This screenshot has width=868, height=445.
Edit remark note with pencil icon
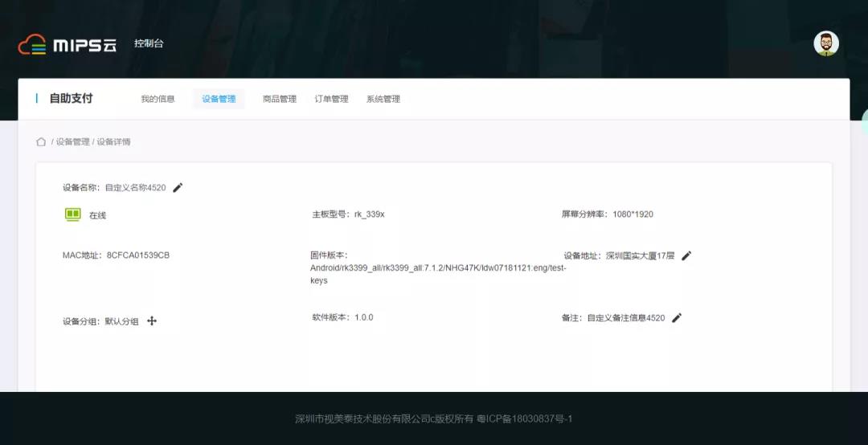click(x=677, y=318)
